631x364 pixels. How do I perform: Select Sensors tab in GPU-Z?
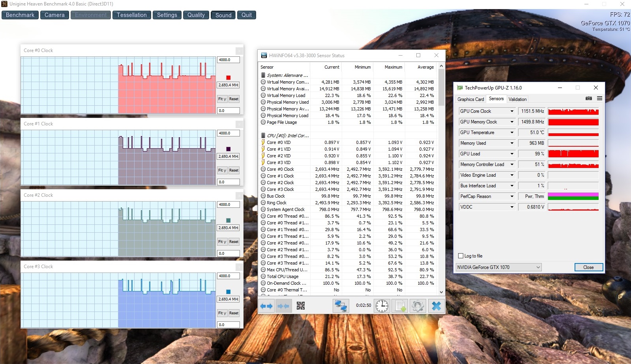pos(496,99)
